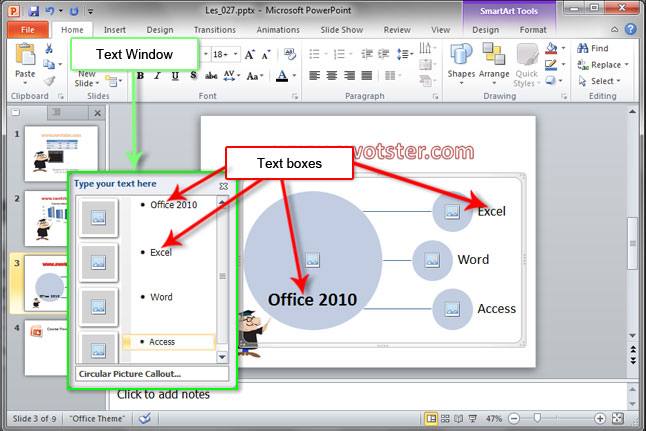646x431 pixels.
Task: Switch to the Transitions tab
Action: [x=215, y=30]
